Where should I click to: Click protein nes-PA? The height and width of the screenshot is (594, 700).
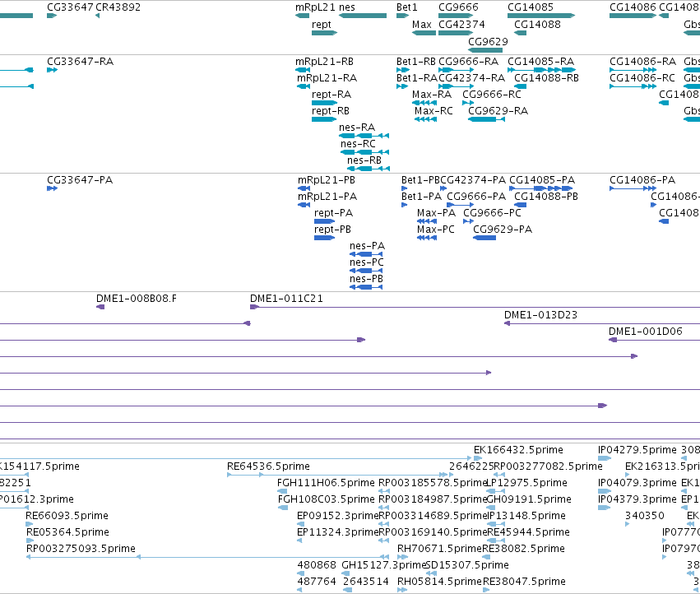(368, 246)
